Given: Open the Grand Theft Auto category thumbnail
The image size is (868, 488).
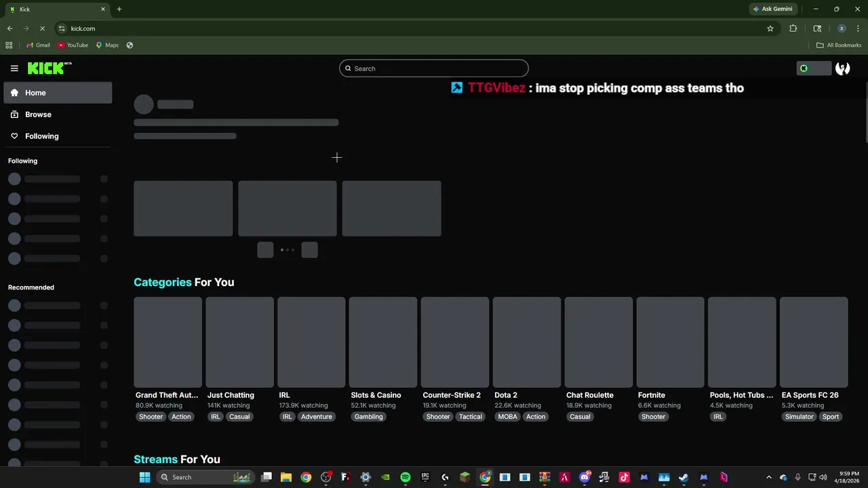Looking at the screenshot, I should point(167,342).
